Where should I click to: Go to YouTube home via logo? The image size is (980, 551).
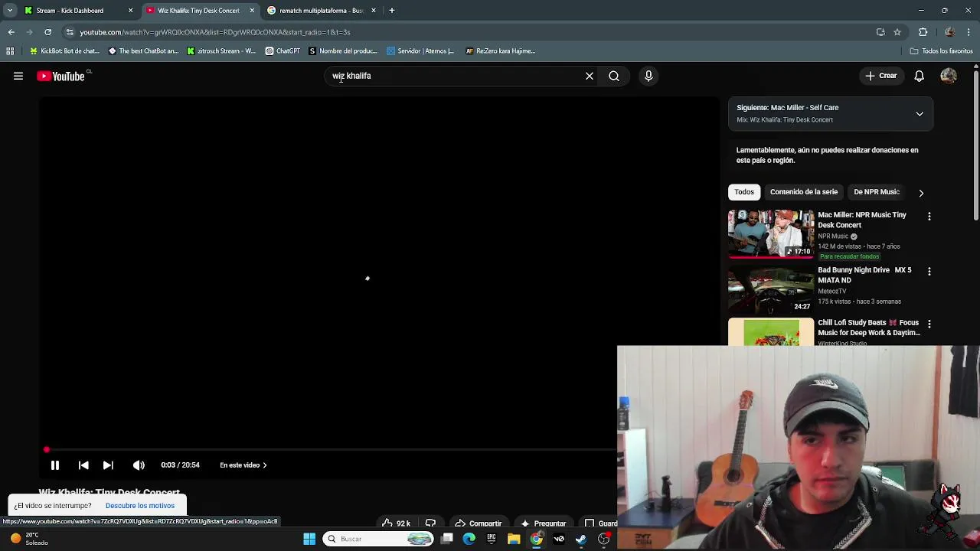(x=61, y=76)
